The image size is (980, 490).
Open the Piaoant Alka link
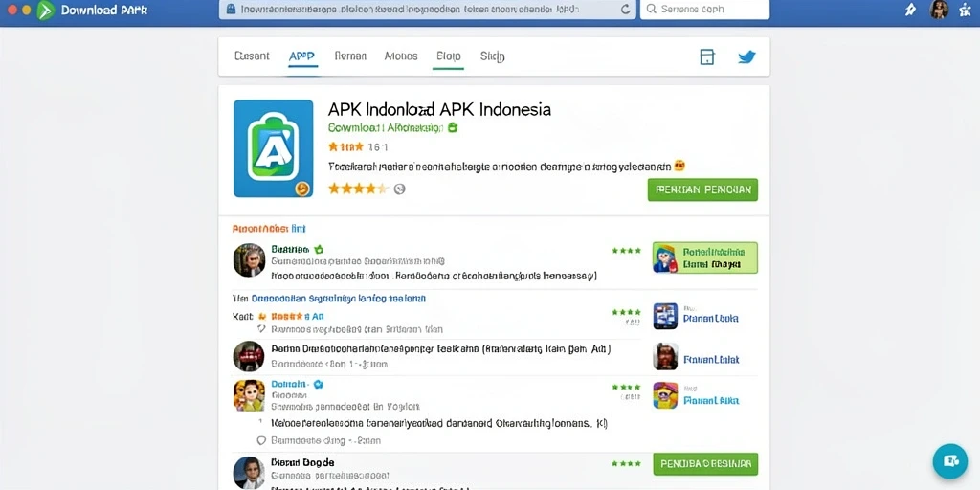(x=711, y=400)
